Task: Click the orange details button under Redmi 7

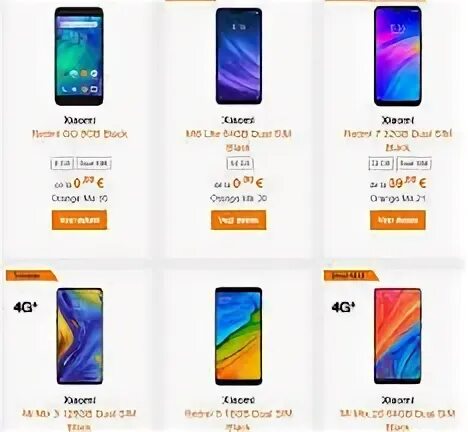Action: (398, 220)
